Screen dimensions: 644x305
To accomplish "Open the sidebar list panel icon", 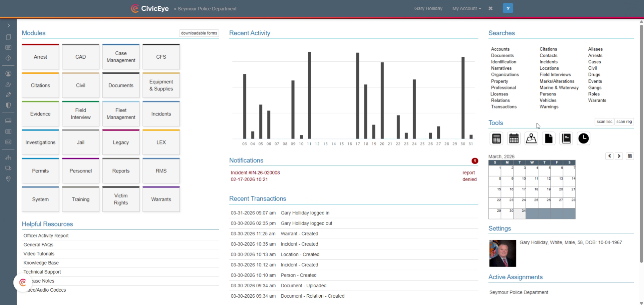I will [x=8, y=131].
